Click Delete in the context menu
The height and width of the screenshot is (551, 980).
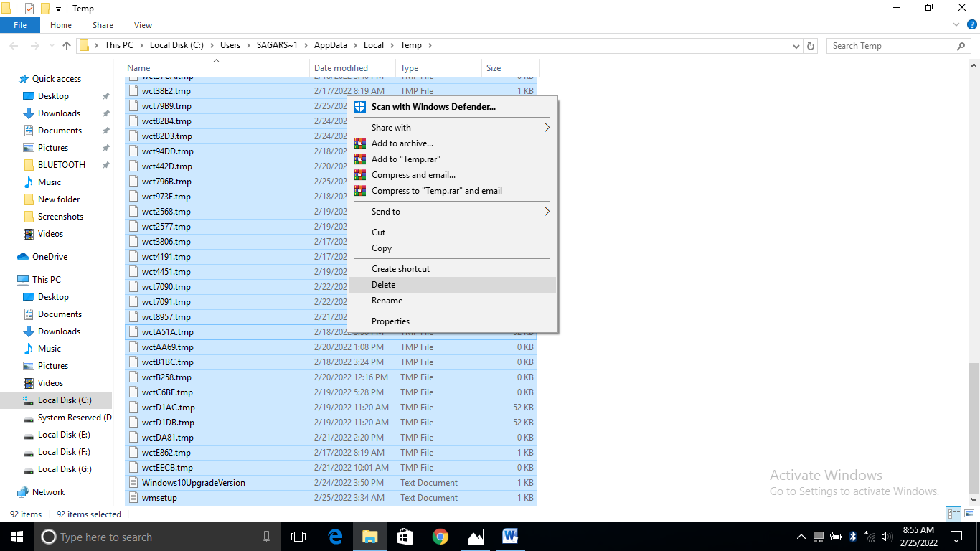pos(383,285)
